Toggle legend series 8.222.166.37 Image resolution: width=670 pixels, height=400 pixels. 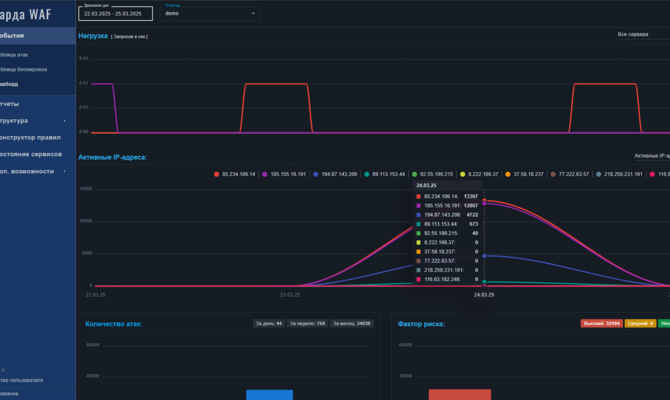pyautogui.click(x=479, y=174)
